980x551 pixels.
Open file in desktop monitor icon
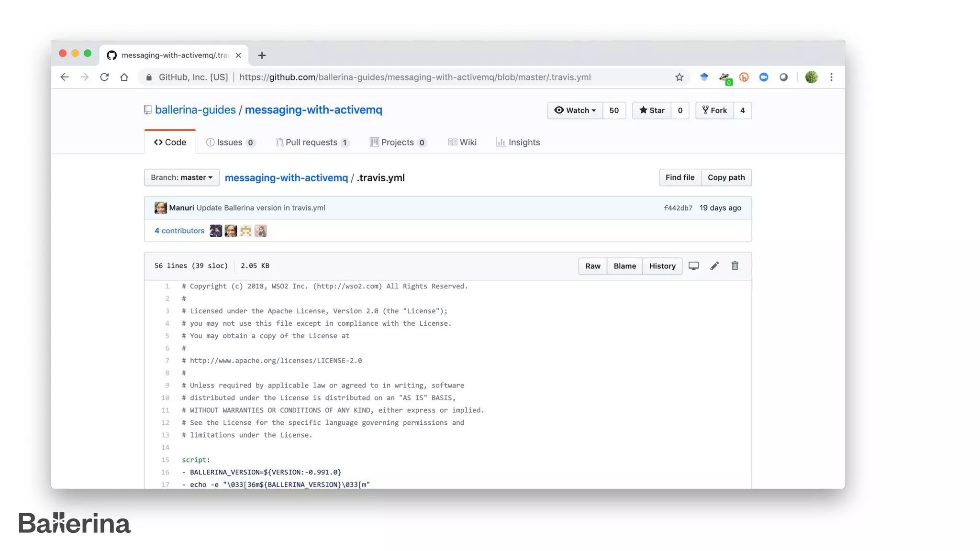pos(693,266)
